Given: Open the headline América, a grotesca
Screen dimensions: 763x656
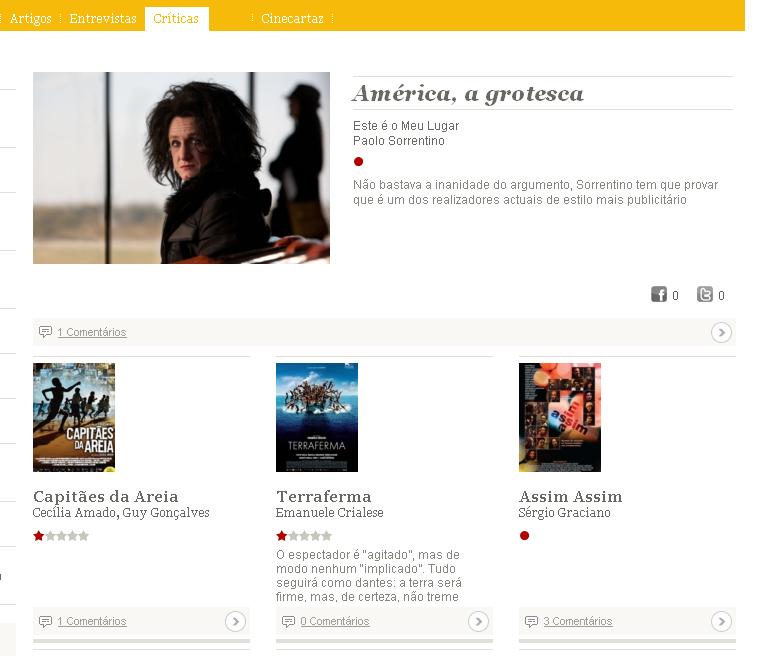Looking at the screenshot, I should point(468,93).
